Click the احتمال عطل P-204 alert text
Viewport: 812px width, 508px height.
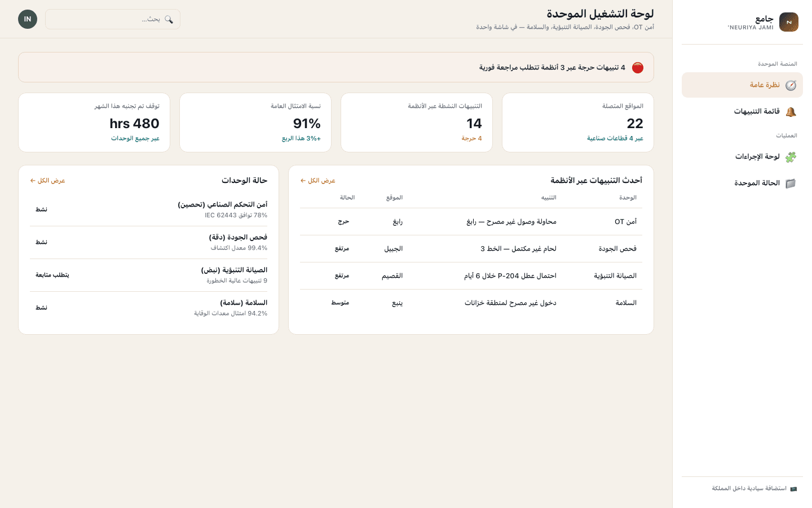(x=510, y=276)
